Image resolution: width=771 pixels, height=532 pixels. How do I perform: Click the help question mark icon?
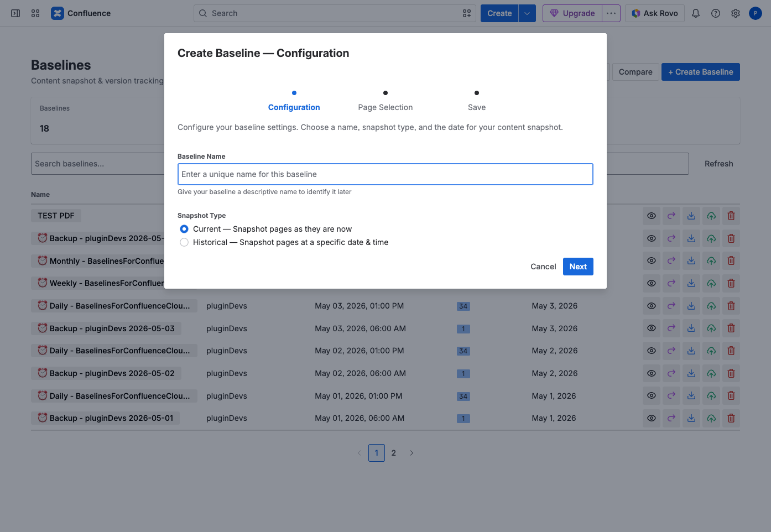[716, 13]
